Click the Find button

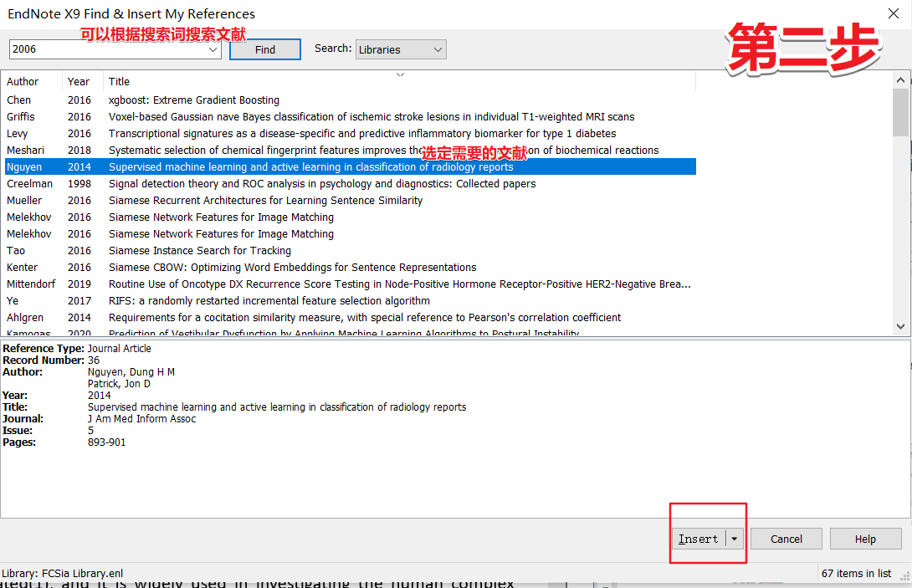[265, 49]
